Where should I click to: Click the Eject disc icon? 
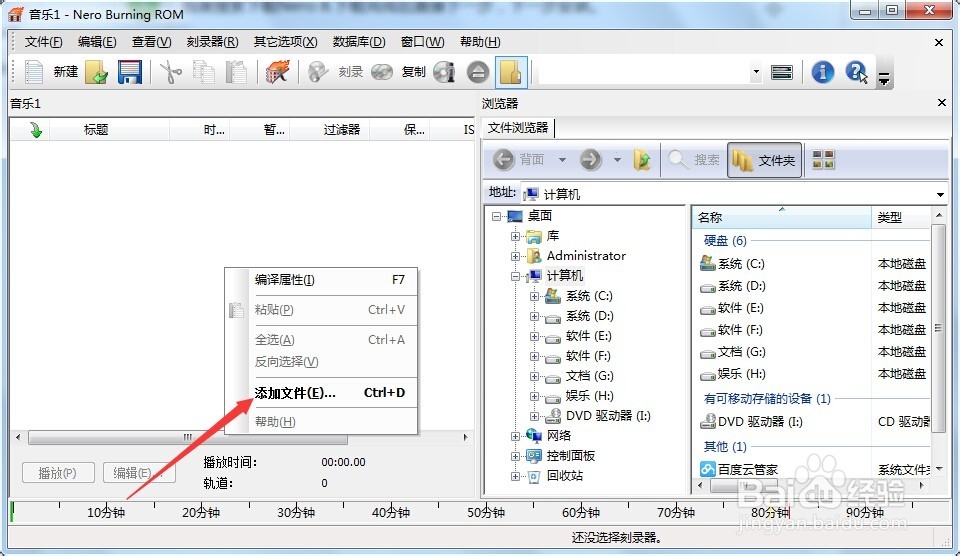(478, 72)
